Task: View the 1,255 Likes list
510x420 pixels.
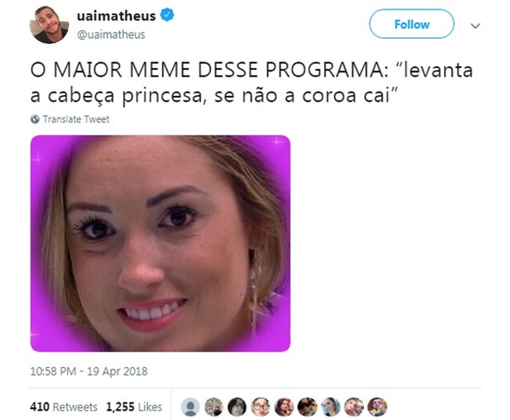Action: click(134, 407)
